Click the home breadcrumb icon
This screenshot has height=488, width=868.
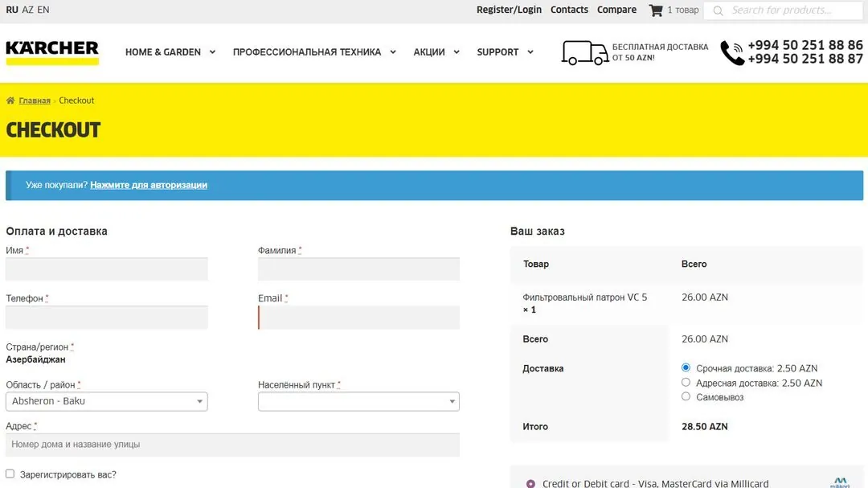coord(10,100)
